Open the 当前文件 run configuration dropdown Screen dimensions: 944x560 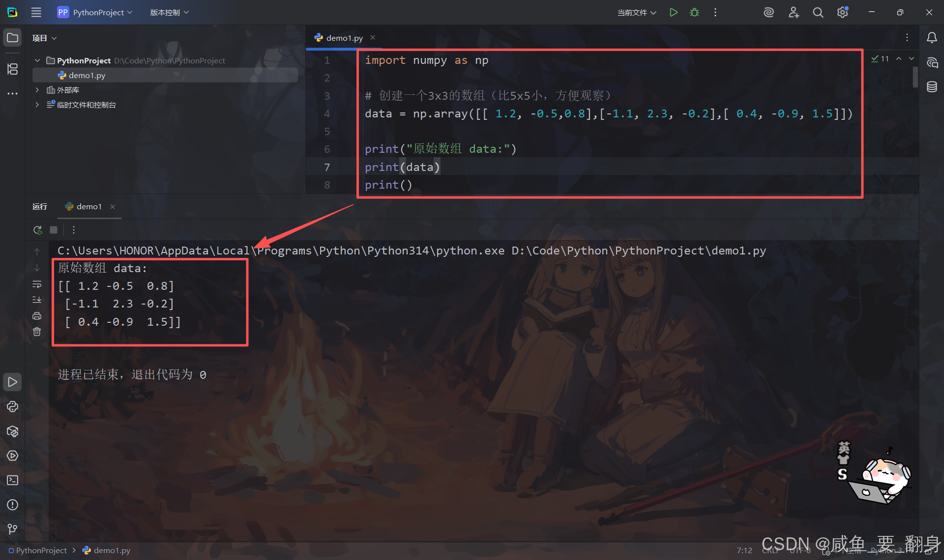click(637, 12)
